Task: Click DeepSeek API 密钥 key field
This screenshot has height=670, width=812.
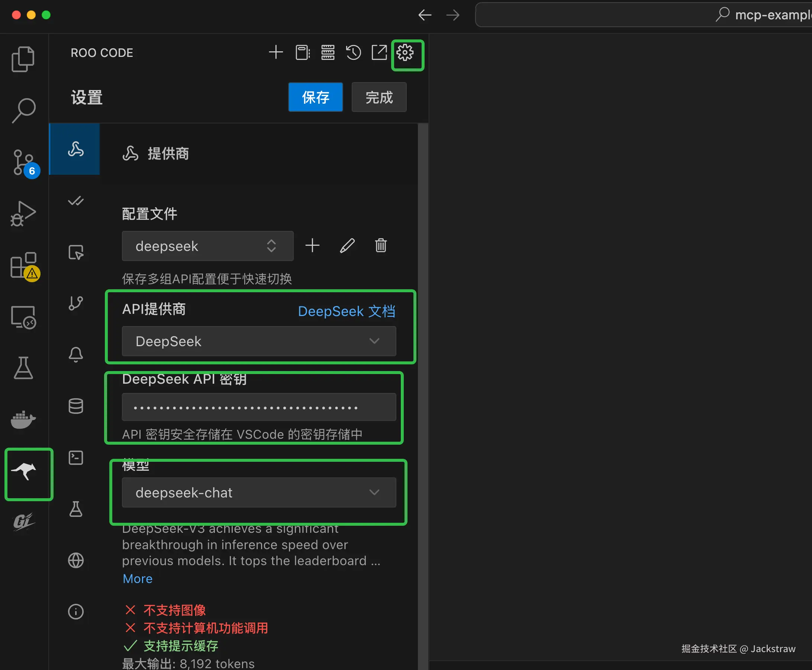Action: [258, 407]
